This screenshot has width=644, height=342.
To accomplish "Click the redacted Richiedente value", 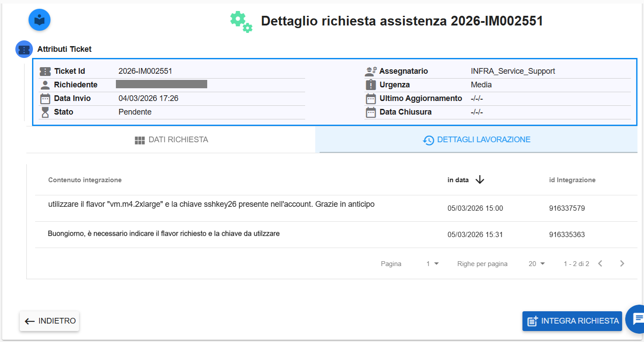I will point(162,84).
